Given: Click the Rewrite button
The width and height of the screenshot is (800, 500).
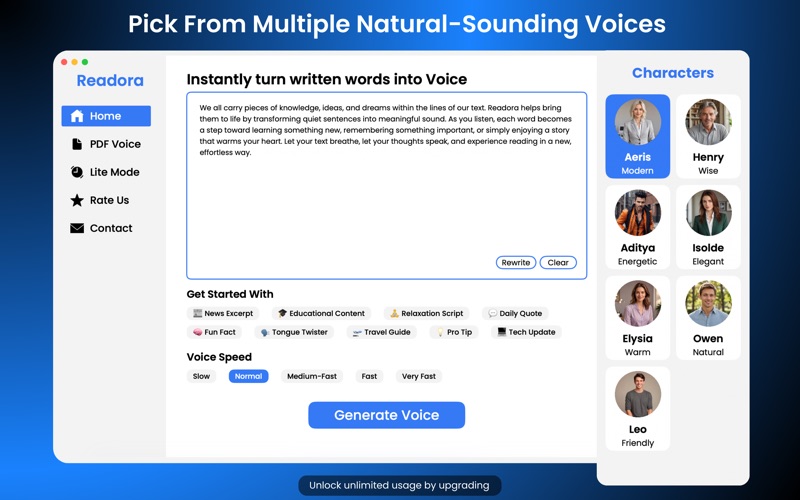Looking at the screenshot, I should click(x=516, y=262).
